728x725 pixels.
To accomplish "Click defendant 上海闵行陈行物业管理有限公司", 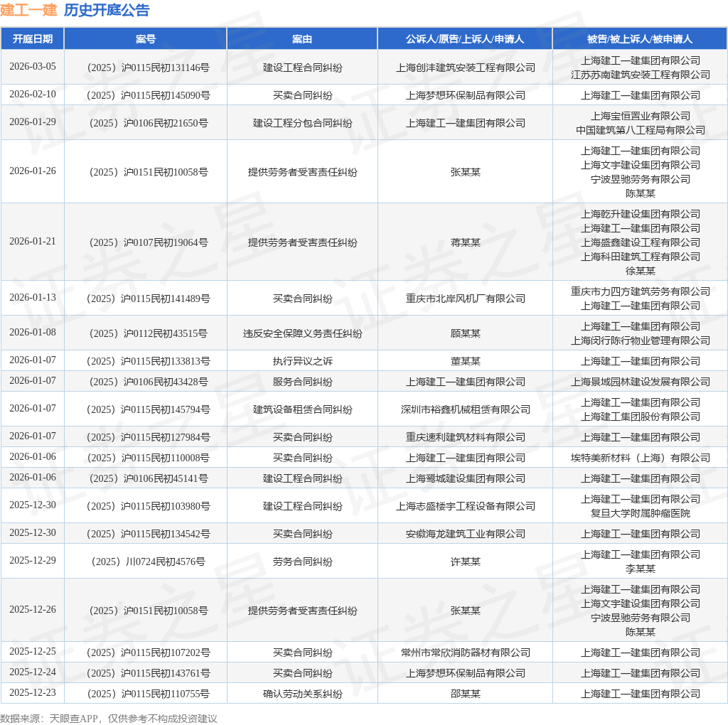I will [x=641, y=340].
